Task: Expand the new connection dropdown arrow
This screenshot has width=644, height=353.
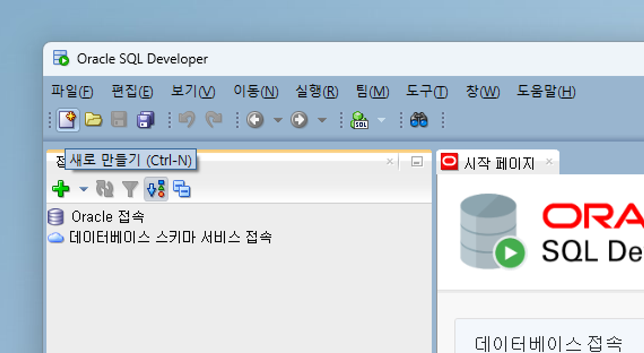Action: point(84,189)
